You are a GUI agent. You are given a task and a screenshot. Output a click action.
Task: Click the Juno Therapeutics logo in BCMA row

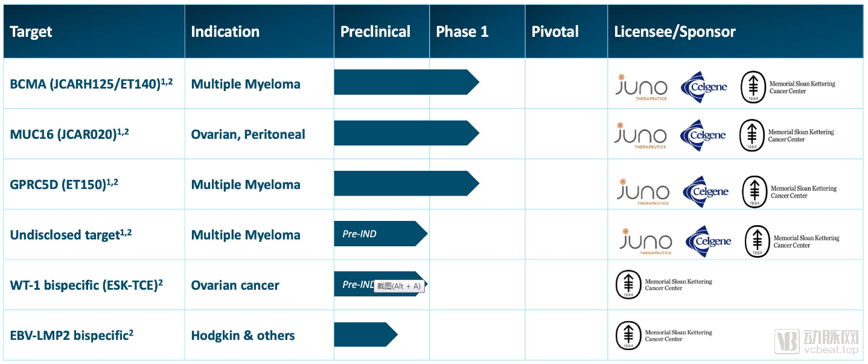pyautogui.click(x=641, y=88)
